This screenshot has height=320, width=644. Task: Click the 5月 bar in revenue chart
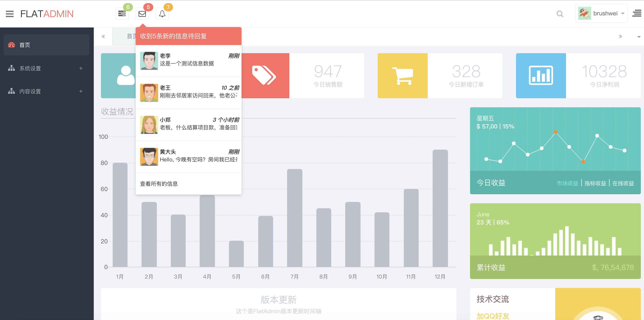(x=236, y=254)
